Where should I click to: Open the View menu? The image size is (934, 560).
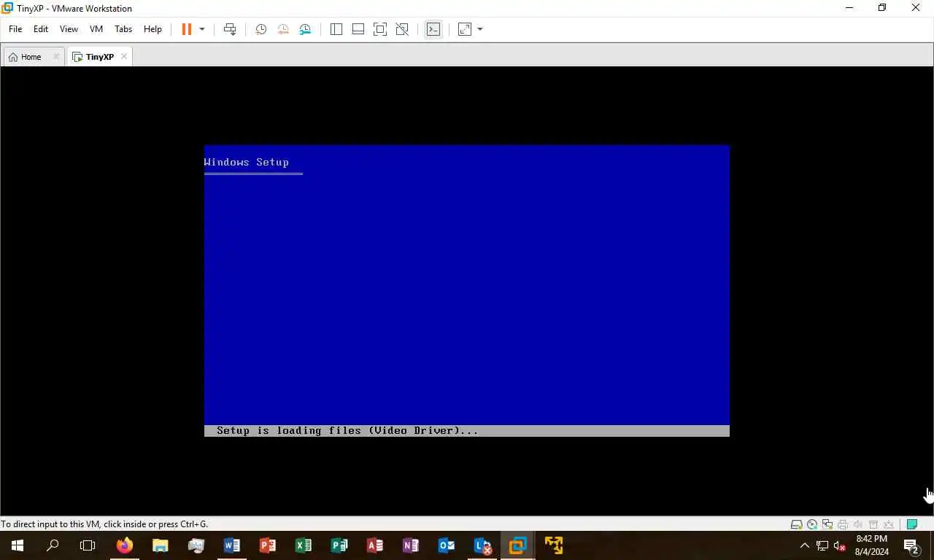click(x=69, y=29)
